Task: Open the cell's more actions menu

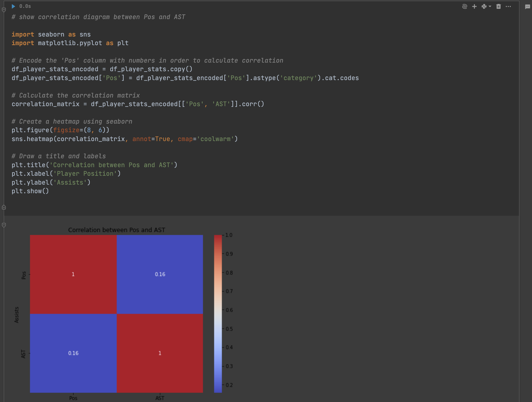Action: [x=508, y=6]
